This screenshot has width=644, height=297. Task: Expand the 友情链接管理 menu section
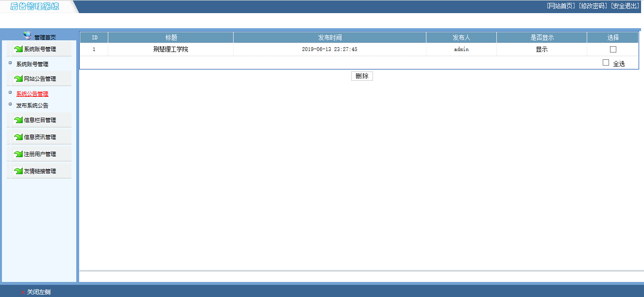[x=40, y=171]
